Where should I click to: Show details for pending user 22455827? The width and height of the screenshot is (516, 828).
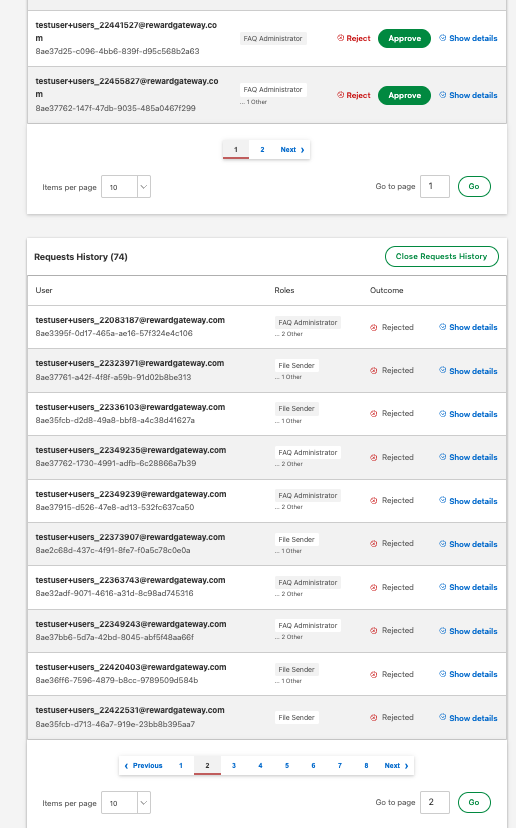pyautogui.click(x=468, y=95)
